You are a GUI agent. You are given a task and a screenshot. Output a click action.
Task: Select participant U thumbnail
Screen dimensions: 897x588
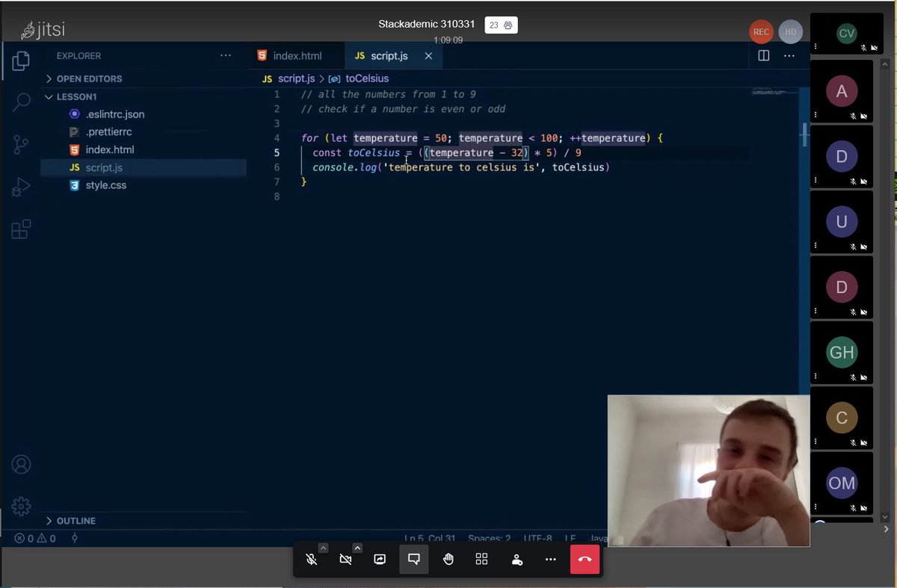coord(842,222)
